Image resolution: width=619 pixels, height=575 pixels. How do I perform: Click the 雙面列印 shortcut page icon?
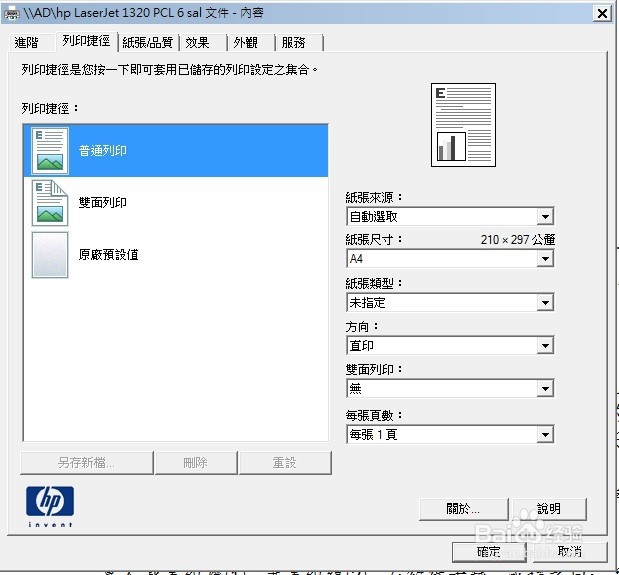click(x=50, y=203)
